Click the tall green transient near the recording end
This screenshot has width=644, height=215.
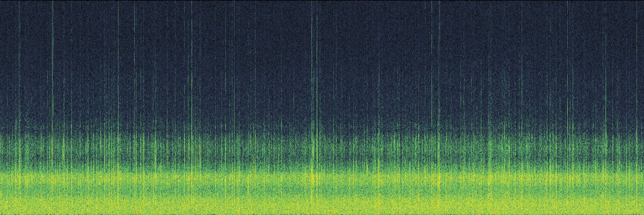tap(606, 81)
